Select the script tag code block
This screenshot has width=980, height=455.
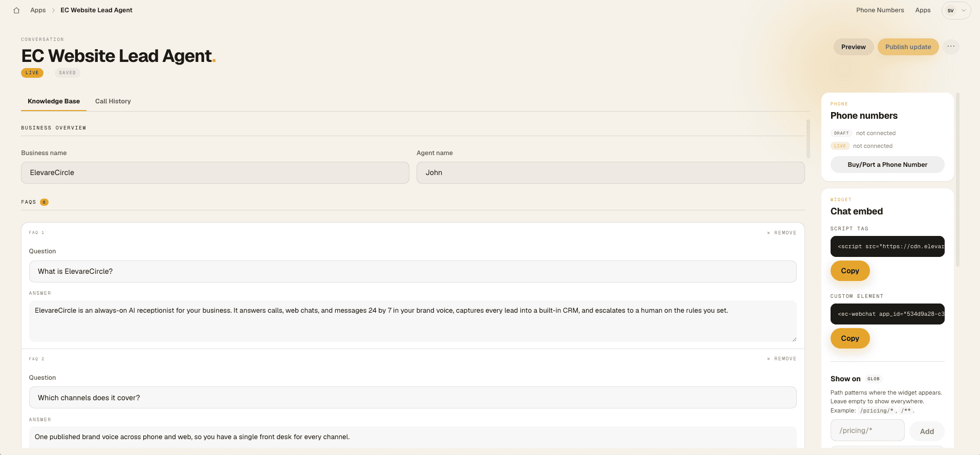887,247
